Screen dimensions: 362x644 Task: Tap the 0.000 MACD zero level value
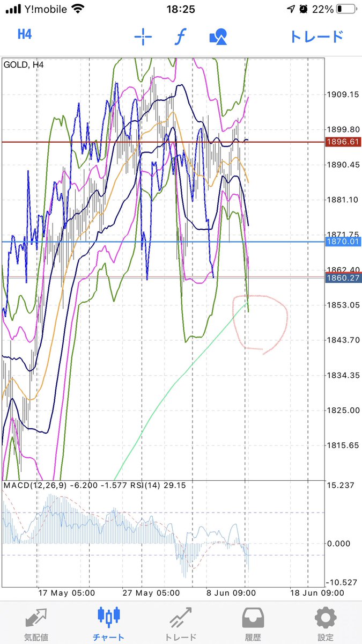[339, 544]
